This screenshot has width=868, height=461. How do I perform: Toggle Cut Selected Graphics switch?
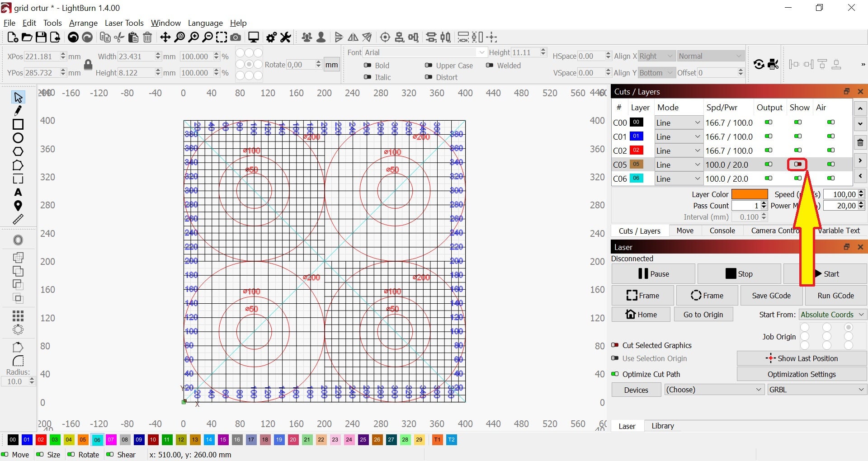coord(615,345)
